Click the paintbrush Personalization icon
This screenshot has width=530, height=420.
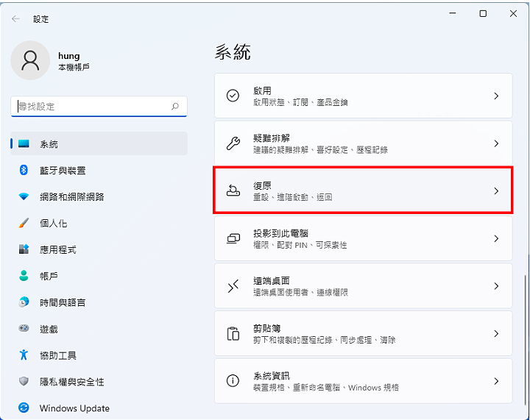24,223
